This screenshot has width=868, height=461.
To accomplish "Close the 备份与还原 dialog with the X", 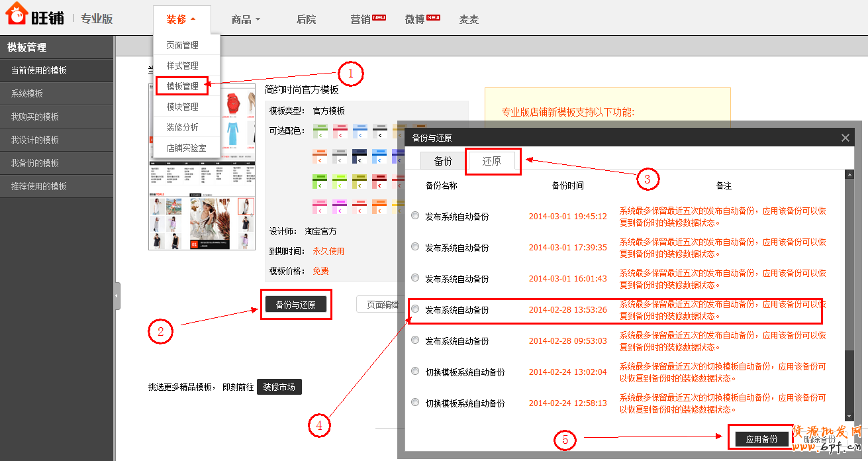I will click(845, 137).
